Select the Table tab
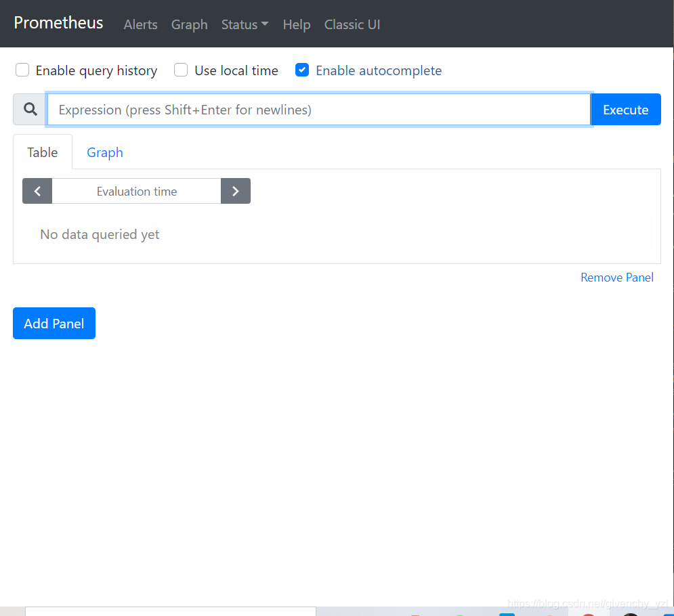This screenshot has width=674, height=616. [x=43, y=152]
